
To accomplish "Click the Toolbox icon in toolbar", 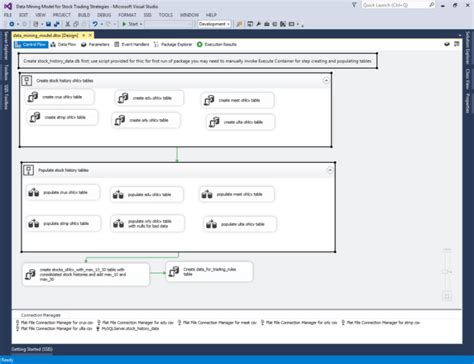I will tap(267, 24).
